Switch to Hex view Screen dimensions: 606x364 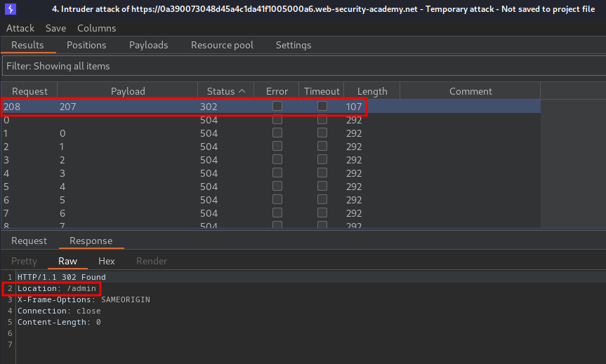(x=106, y=262)
